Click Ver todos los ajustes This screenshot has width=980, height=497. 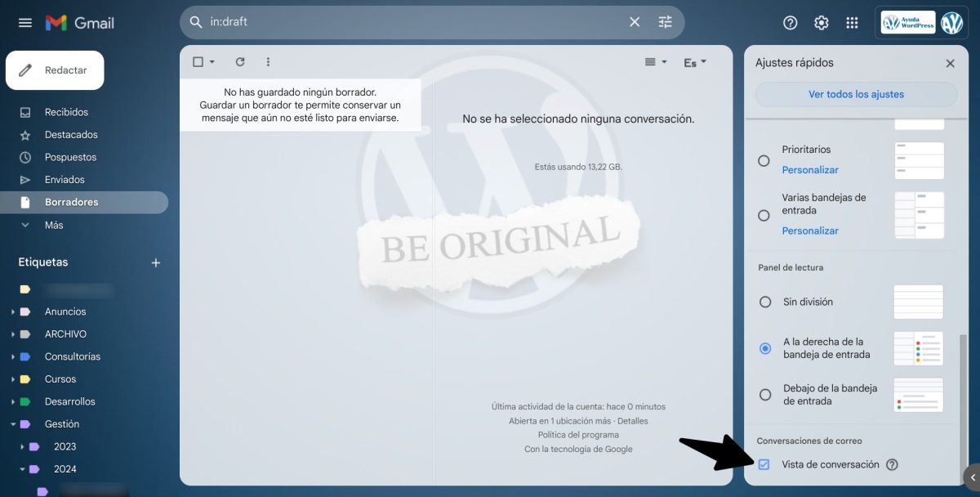click(855, 95)
